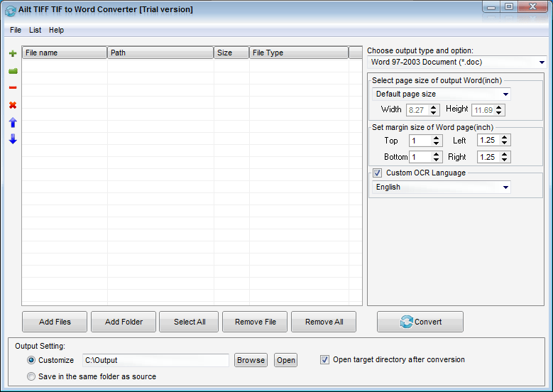Click the green plus add-file icon

click(13, 53)
